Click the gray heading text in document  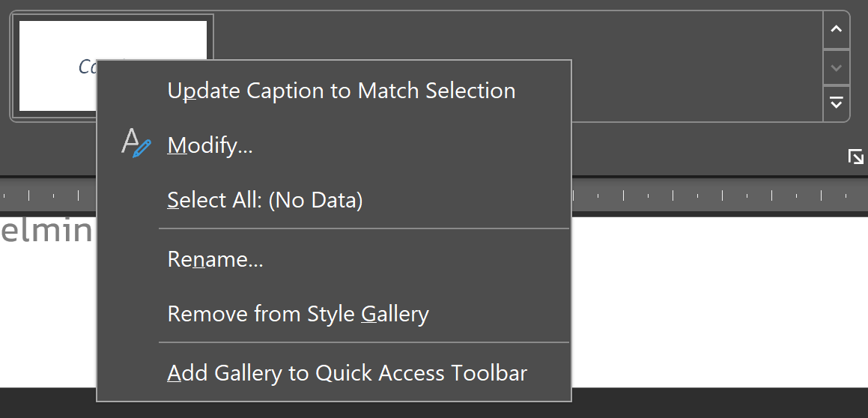(46, 230)
